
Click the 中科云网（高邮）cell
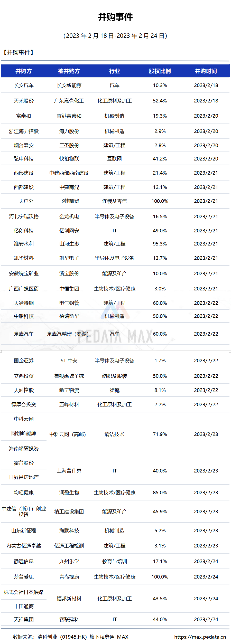pyautogui.click(x=68, y=434)
